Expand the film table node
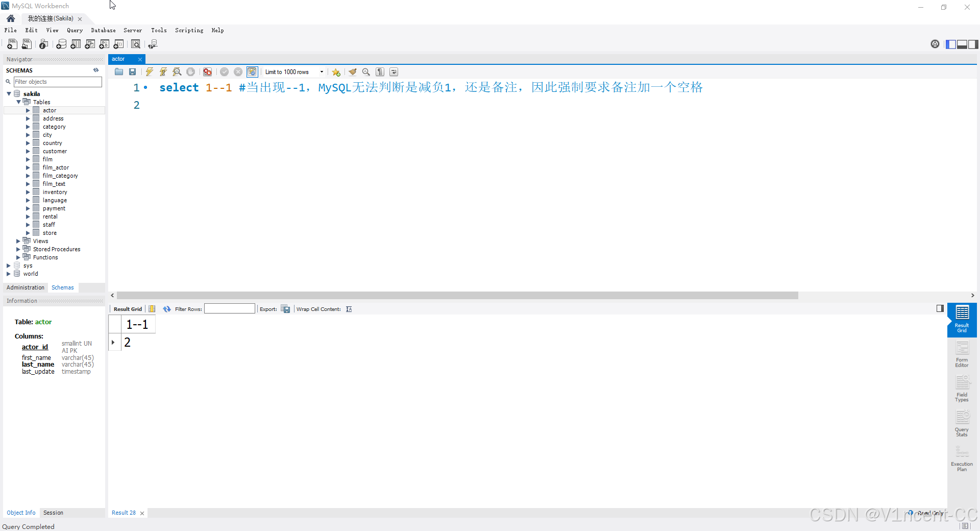Screen dimensions: 980x531 pyautogui.click(x=28, y=159)
